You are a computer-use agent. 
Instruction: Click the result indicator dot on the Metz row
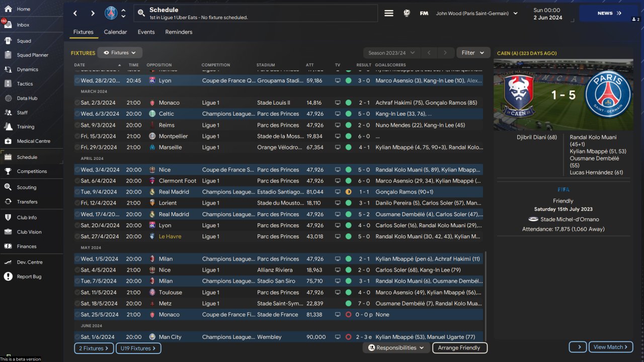click(348, 304)
